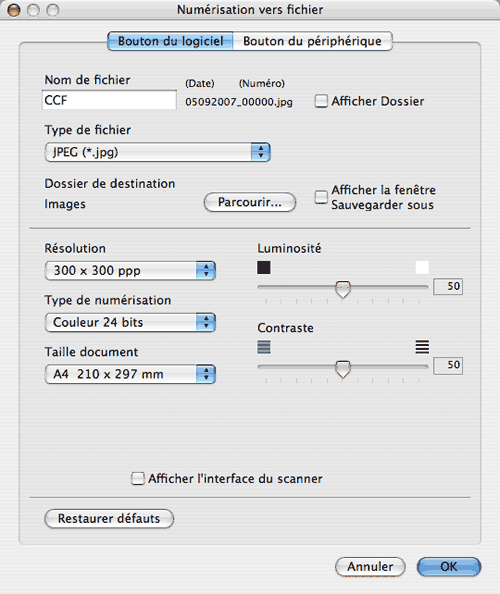The image size is (500, 594).
Task: Click the white brightness icon under Luminosité
Action: [x=422, y=267]
